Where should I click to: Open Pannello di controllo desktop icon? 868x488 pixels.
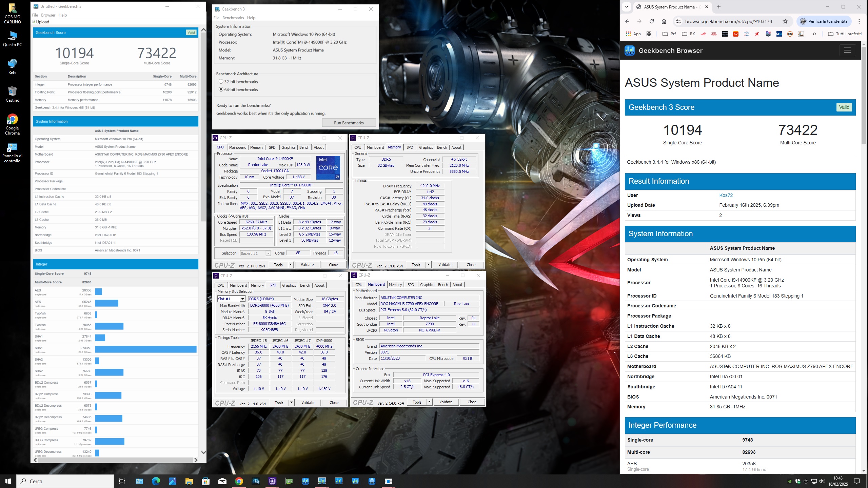pyautogui.click(x=13, y=152)
